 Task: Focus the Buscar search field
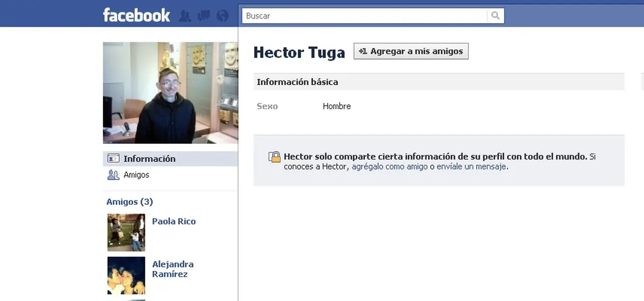point(364,16)
